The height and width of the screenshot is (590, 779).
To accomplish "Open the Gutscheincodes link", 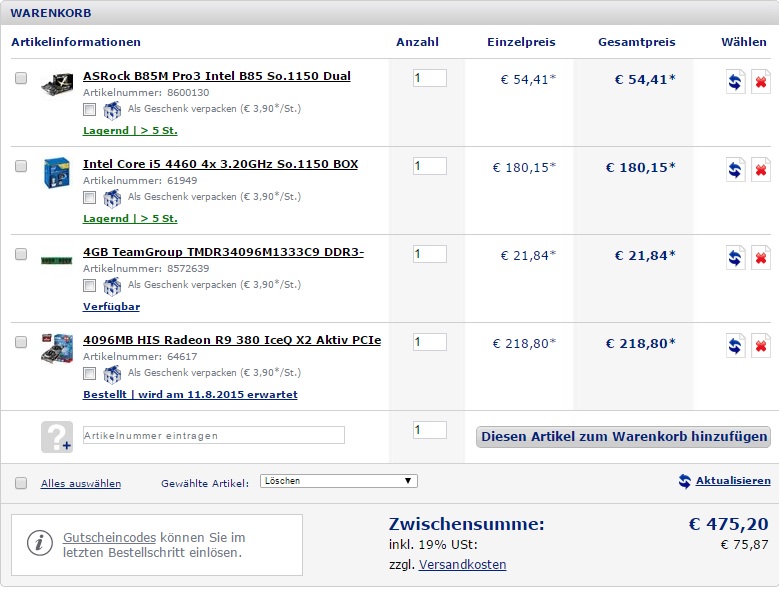I will [109, 537].
